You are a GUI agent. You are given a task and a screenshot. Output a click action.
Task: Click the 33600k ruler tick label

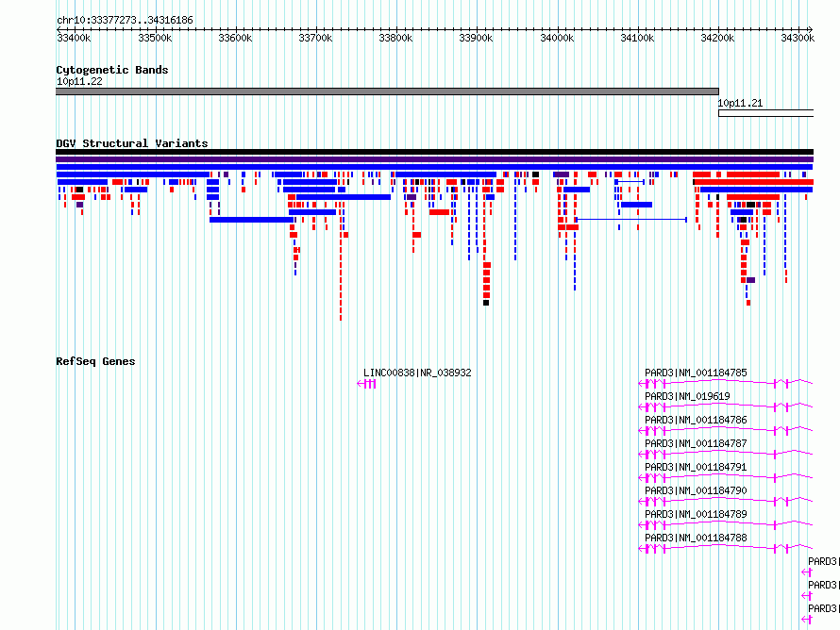tap(235, 38)
